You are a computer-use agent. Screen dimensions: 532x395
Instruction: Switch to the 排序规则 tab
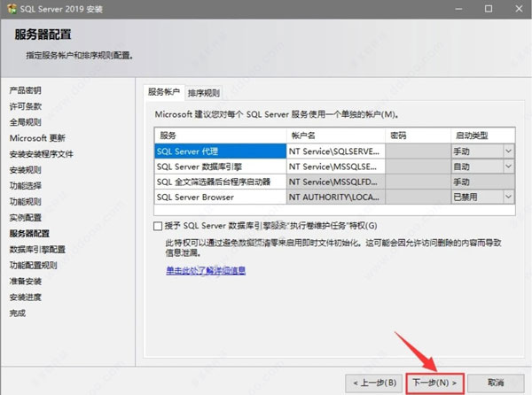click(204, 93)
